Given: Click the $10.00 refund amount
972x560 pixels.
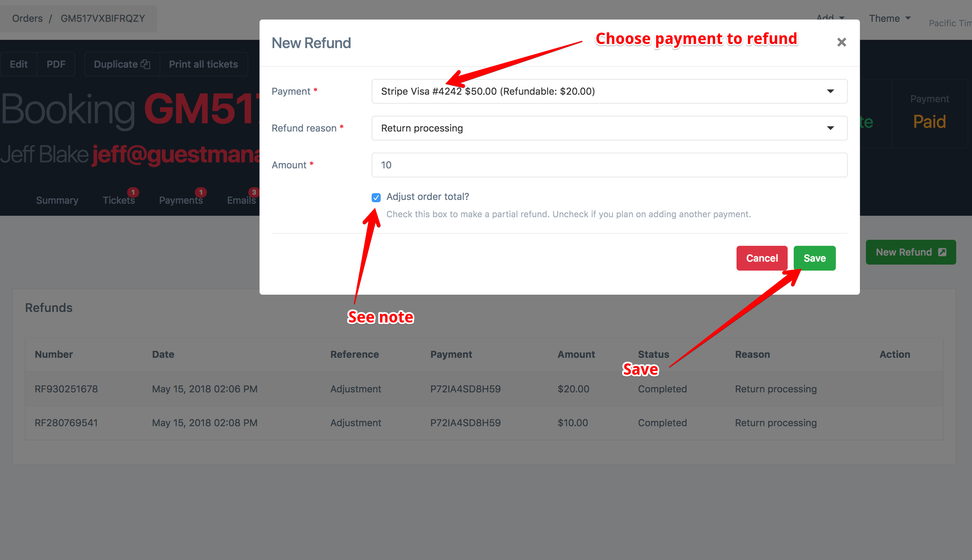Looking at the screenshot, I should (573, 423).
